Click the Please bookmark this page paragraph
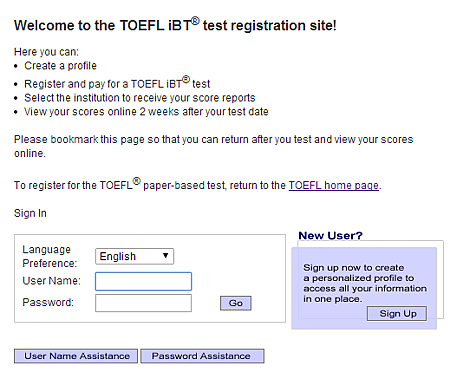This screenshot has height=379, width=450. coord(213,146)
